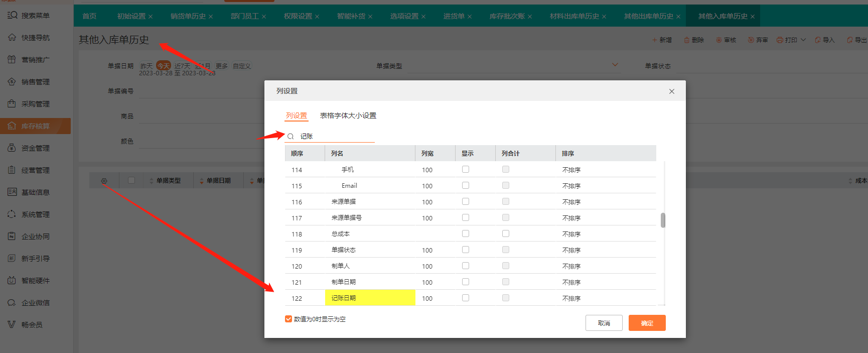Open the 更多 date range option

222,66
